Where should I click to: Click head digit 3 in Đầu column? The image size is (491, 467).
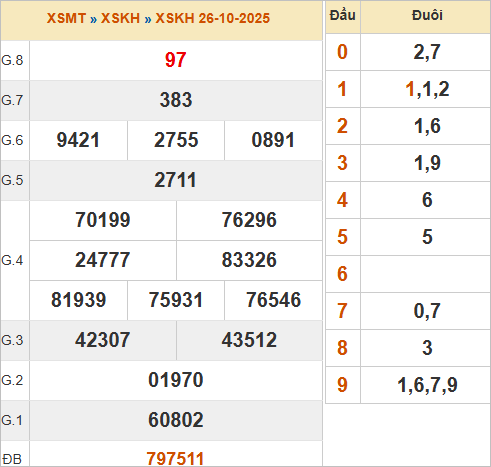tap(342, 163)
